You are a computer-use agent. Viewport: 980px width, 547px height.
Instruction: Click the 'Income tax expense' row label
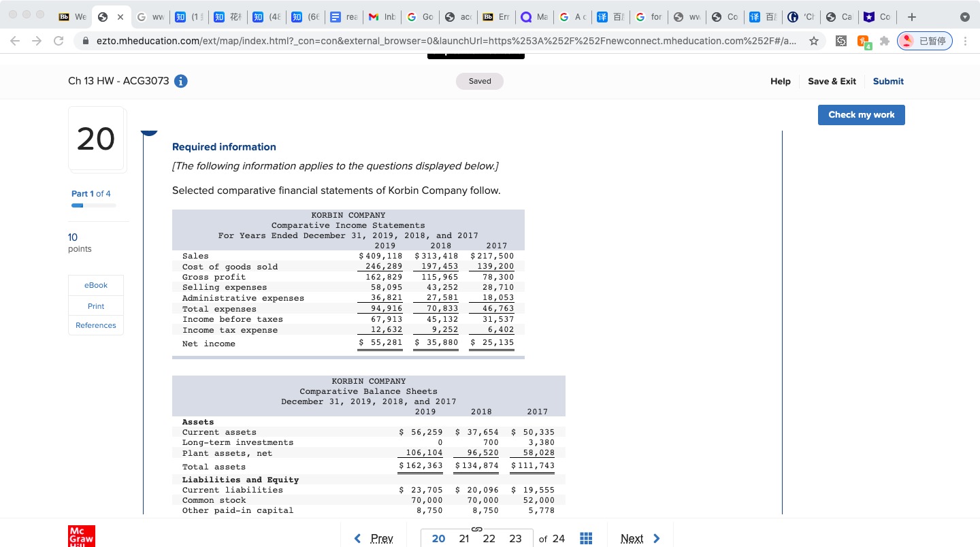(230, 330)
